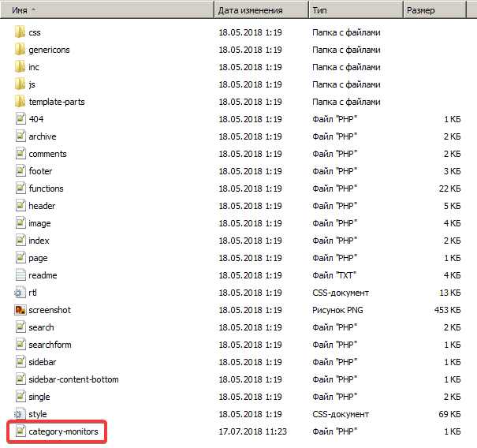Select the sidebar-content-bottom file icon

[20, 379]
